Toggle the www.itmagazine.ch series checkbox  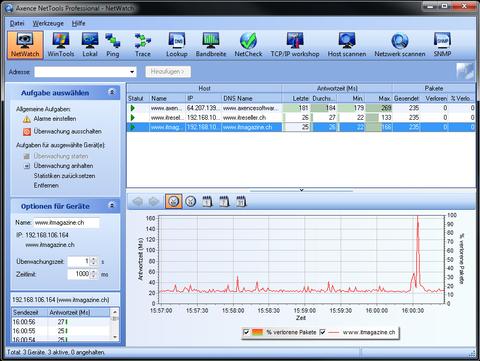tap(322, 332)
